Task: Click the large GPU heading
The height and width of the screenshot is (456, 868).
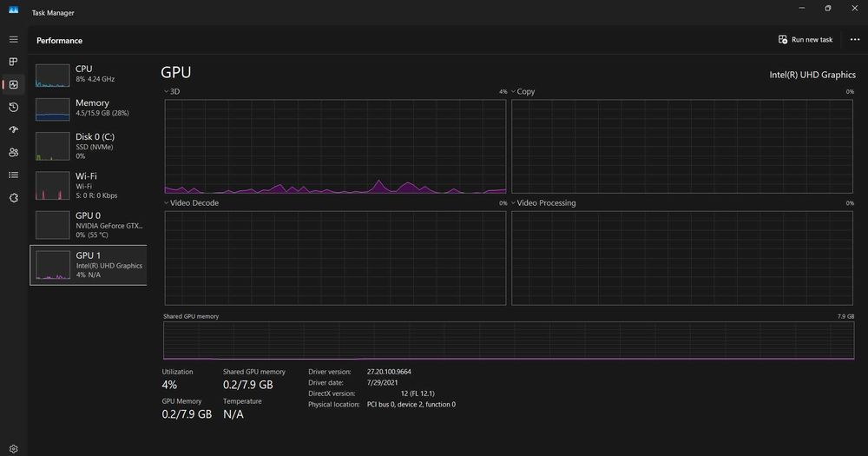Action: coord(176,72)
